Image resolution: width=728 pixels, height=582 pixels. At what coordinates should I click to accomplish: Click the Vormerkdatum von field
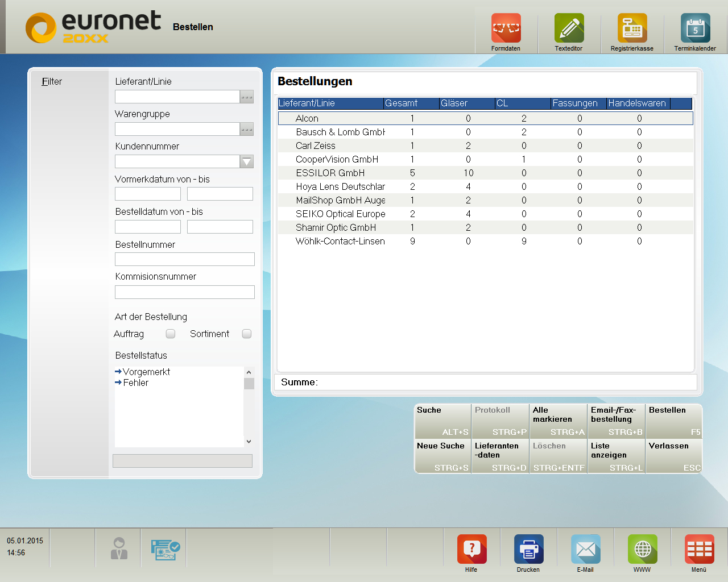coord(148,194)
